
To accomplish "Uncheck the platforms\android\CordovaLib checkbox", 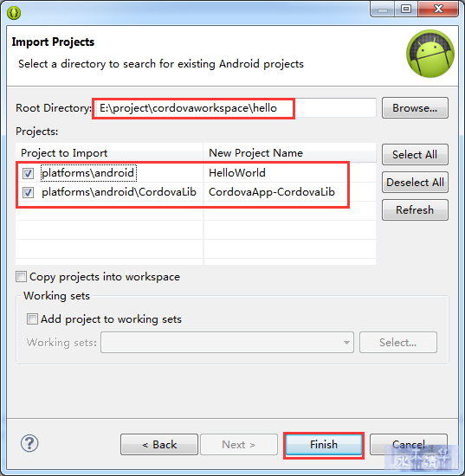I will [x=28, y=192].
